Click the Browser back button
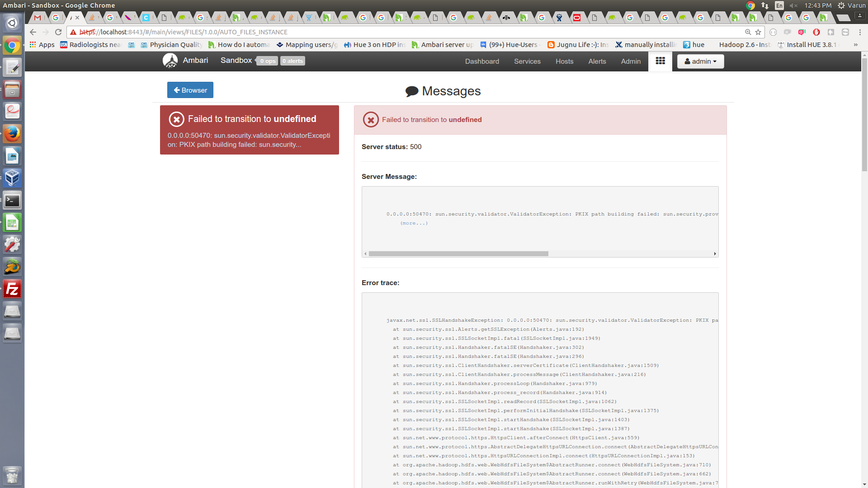Image resolution: width=868 pixels, height=488 pixels. coord(190,90)
